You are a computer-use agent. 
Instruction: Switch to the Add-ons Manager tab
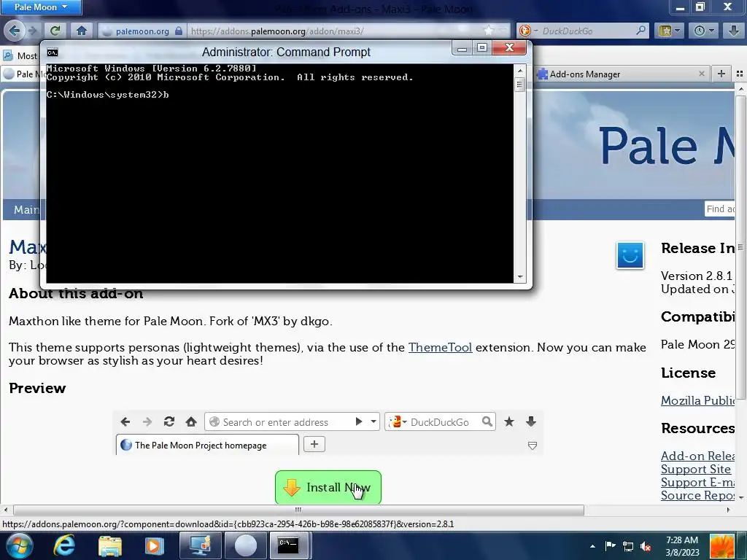(620, 74)
